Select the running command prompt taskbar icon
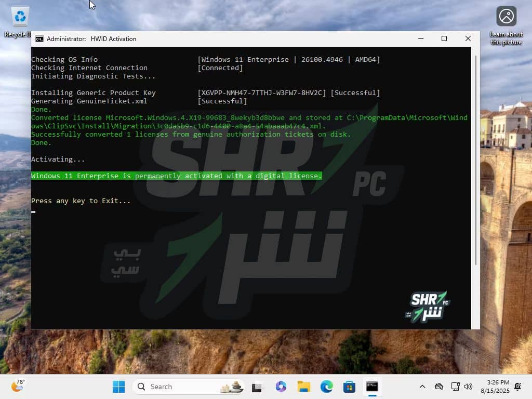Viewport: 532px width, 399px height. point(372,387)
